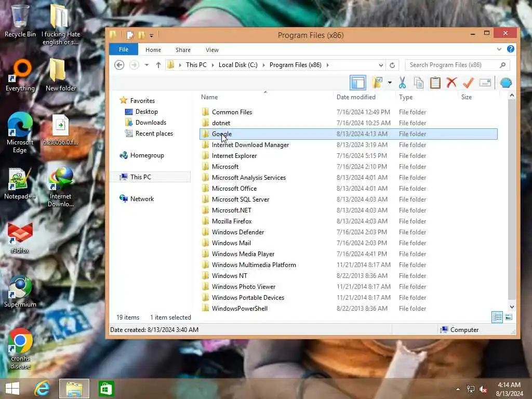
Task: Toggle the navigation pane layout button
Action: pyautogui.click(x=357, y=83)
